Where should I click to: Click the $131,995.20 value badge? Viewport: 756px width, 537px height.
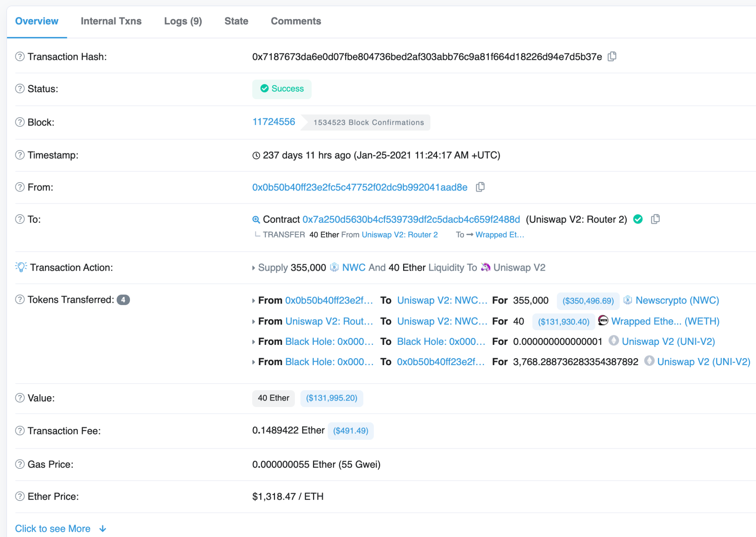[331, 398]
